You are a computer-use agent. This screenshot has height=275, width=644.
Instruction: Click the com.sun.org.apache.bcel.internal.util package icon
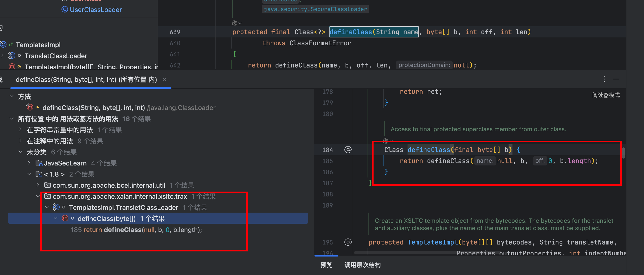point(47,185)
